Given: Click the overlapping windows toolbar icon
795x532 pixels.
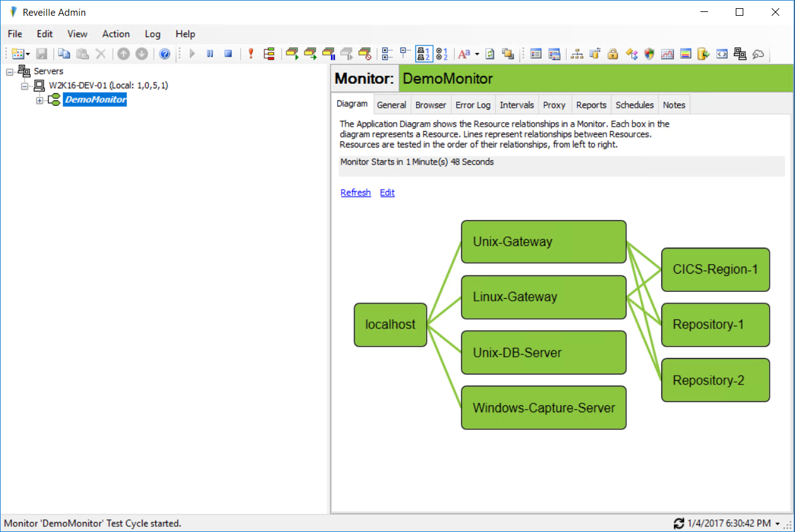Looking at the screenshot, I should click(508, 54).
